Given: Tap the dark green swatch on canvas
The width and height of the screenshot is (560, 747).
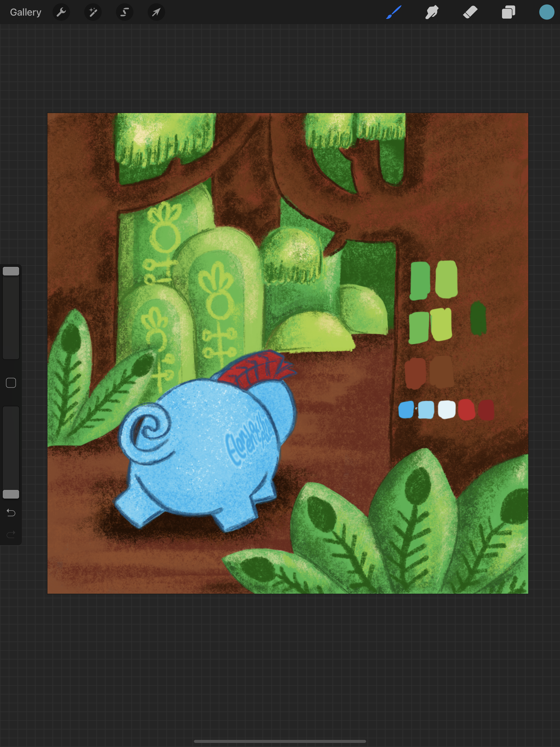Looking at the screenshot, I should click(478, 318).
